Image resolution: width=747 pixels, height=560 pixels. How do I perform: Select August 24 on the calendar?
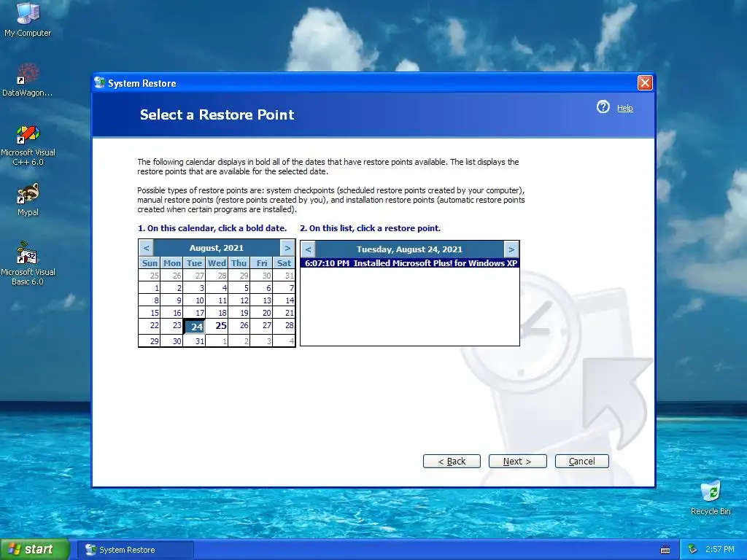194,326
